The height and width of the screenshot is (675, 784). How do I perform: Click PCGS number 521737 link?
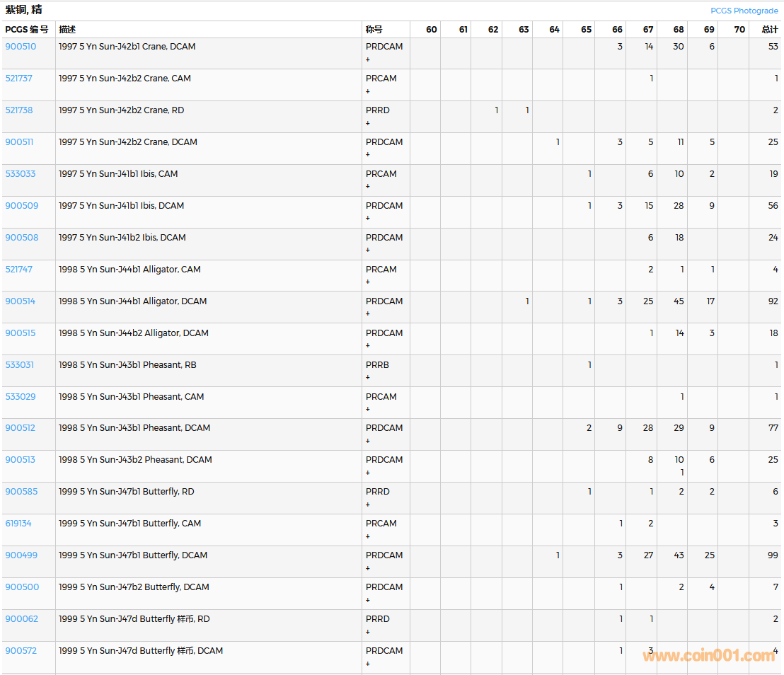[19, 79]
